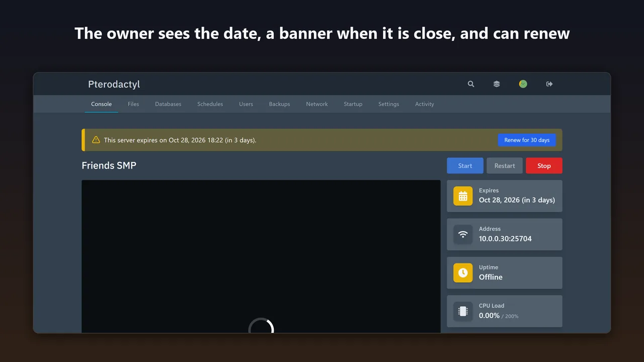The image size is (644, 362).
Task: Click the wifi Address icon
Action: point(463,234)
